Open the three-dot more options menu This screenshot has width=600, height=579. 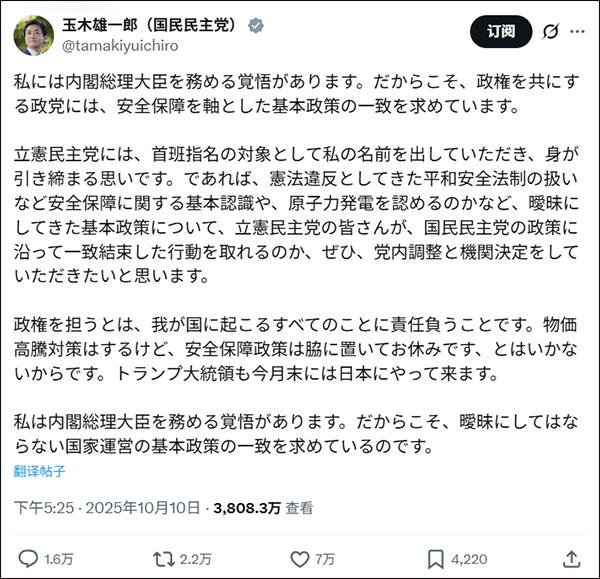pos(576,33)
